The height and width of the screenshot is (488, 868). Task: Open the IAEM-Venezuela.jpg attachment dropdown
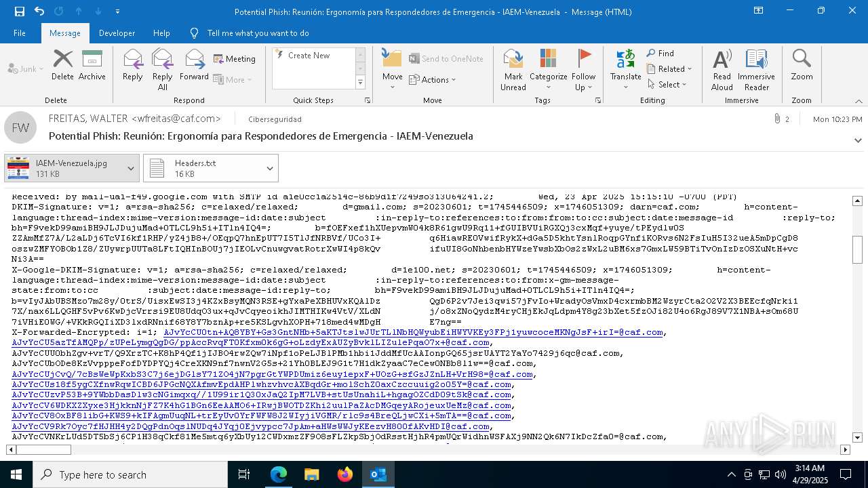[x=131, y=168]
